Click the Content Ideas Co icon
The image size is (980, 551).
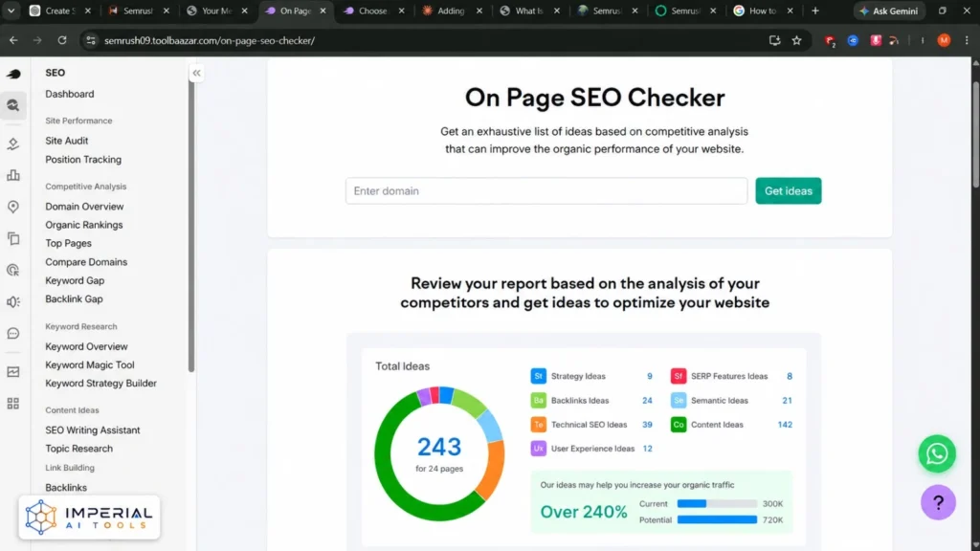679,424
